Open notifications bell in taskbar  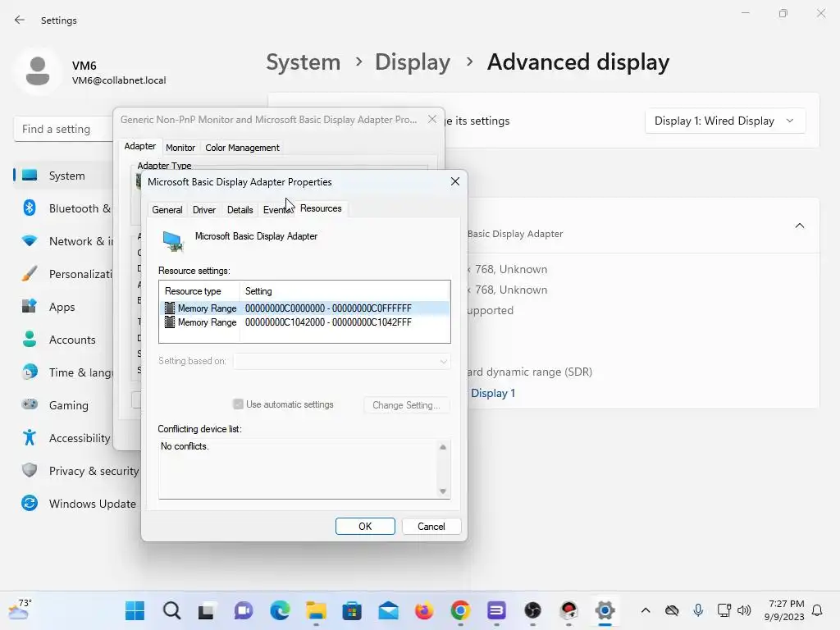click(818, 610)
